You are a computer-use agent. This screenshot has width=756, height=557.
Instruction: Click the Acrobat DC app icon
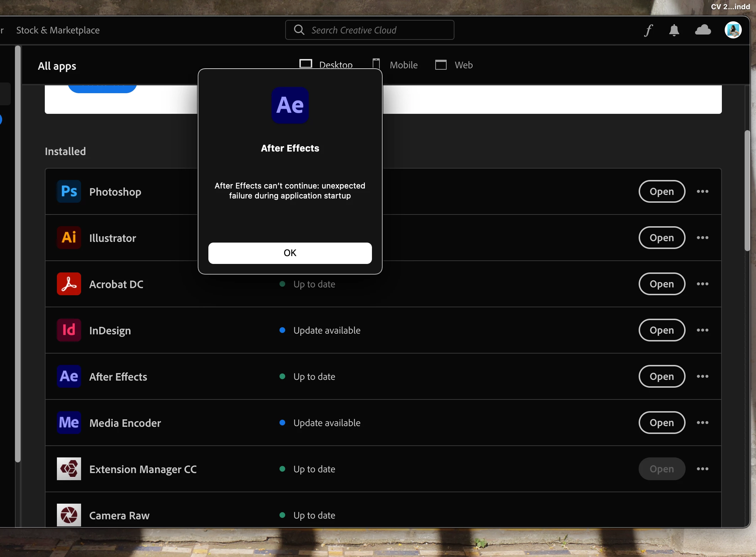[x=69, y=284]
